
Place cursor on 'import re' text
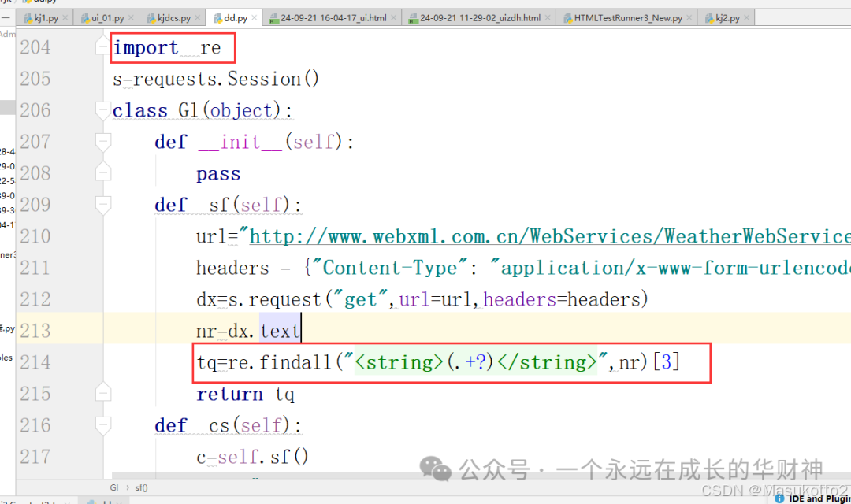click(166, 48)
